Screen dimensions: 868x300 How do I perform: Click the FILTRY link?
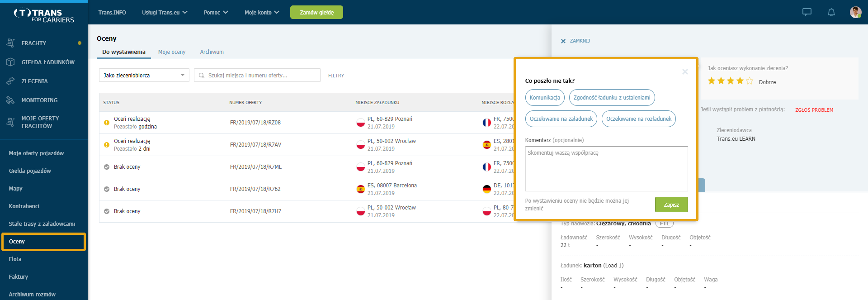(336, 76)
